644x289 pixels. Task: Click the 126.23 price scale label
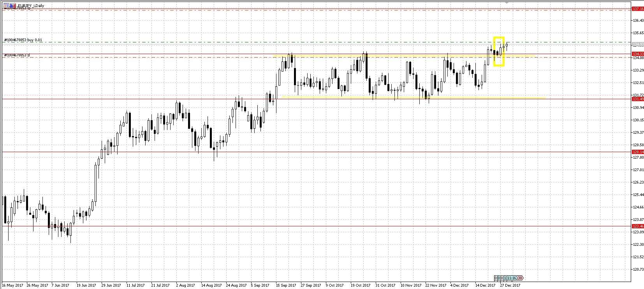(x=638, y=182)
